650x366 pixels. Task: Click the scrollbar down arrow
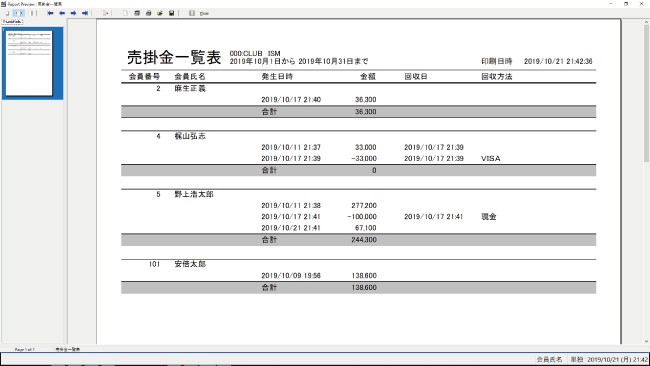coord(646,342)
